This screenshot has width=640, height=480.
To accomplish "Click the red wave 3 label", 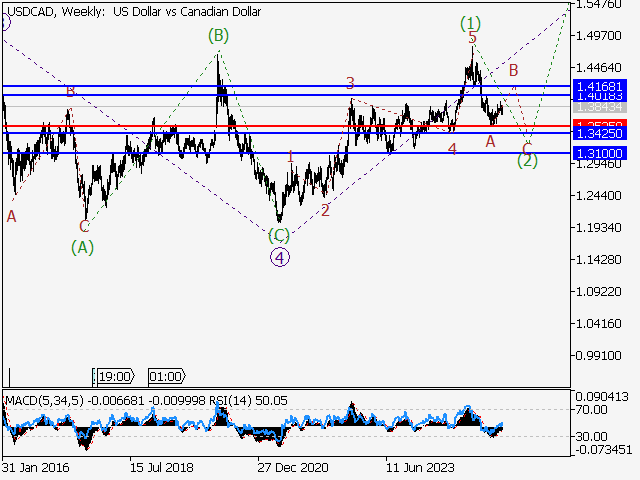I will (x=350, y=83).
